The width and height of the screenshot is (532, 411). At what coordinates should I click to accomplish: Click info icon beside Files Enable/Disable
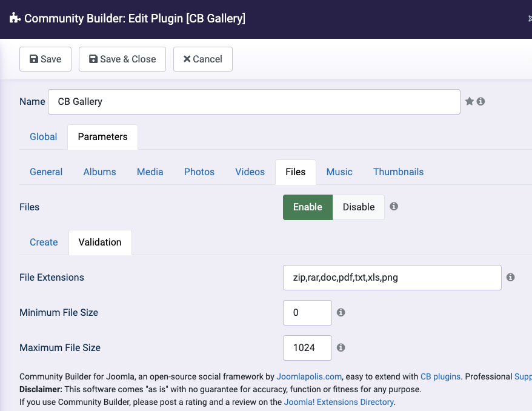[394, 206]
